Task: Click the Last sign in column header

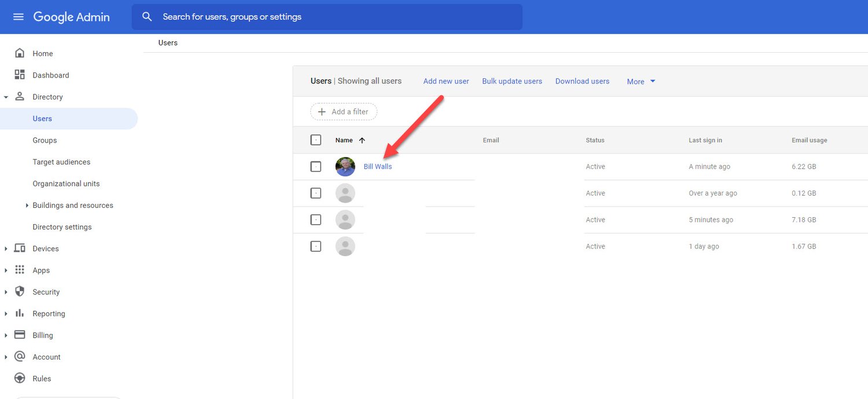Action: (x=705, y=140)
